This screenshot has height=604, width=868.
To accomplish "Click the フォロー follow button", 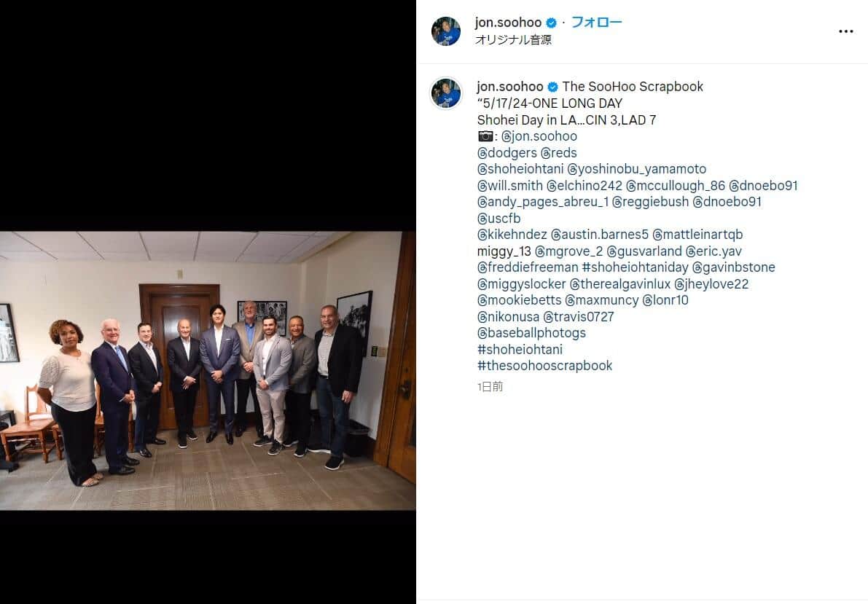I will click(596, 23).
